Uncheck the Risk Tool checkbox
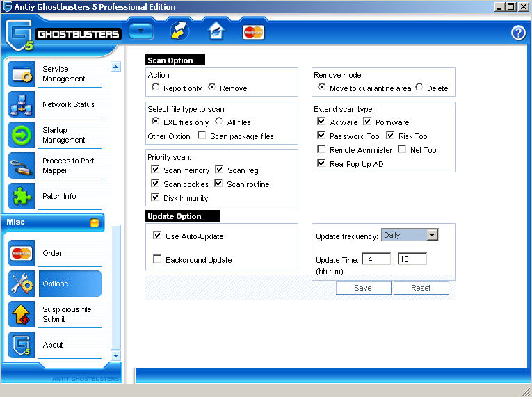Viewport: 532px width, 397px height. tap(390, 135)
